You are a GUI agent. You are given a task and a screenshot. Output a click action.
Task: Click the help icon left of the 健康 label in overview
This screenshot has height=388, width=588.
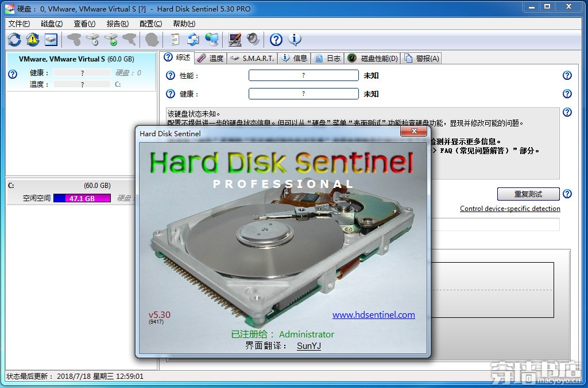(x=170, y=94)
